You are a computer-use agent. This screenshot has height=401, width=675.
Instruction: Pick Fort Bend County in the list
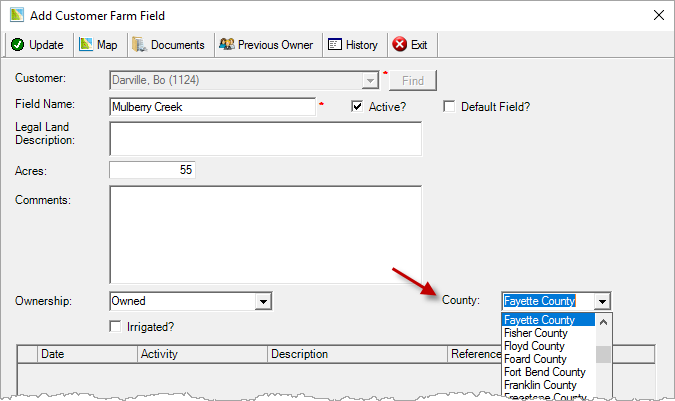tap(549, 372)
